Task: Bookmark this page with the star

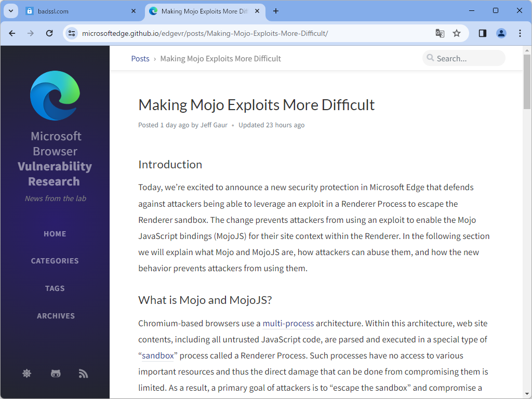Action: tap(457, 33)
